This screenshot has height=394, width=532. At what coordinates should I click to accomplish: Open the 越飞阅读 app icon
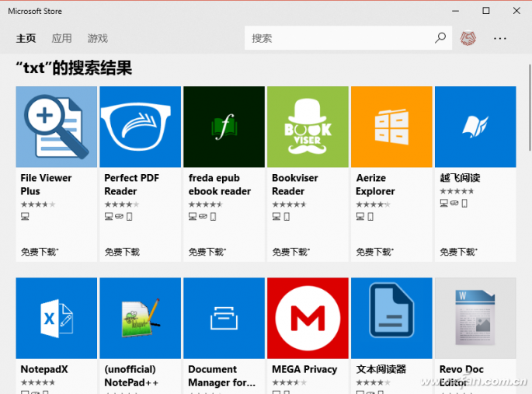point(475,127)
